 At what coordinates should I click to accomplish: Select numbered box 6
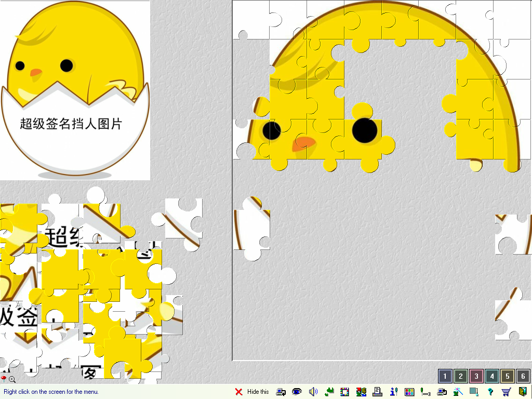(523, 376)
